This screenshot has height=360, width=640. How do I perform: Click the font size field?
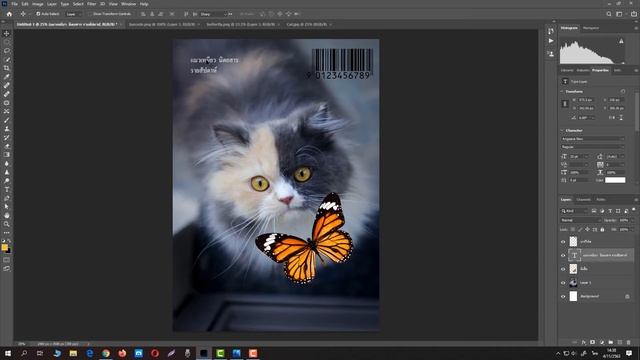577,156
